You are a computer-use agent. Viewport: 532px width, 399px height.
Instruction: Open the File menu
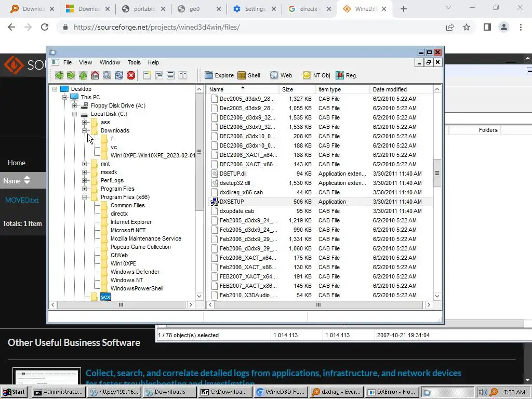pos(68,62)
